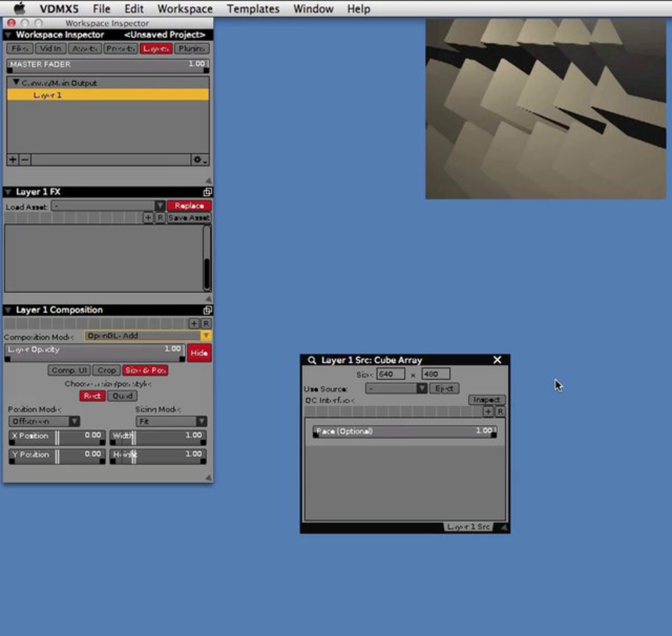Switch to the Plugins tab
The width and height of the screenshot is (672, 636).
192,49
